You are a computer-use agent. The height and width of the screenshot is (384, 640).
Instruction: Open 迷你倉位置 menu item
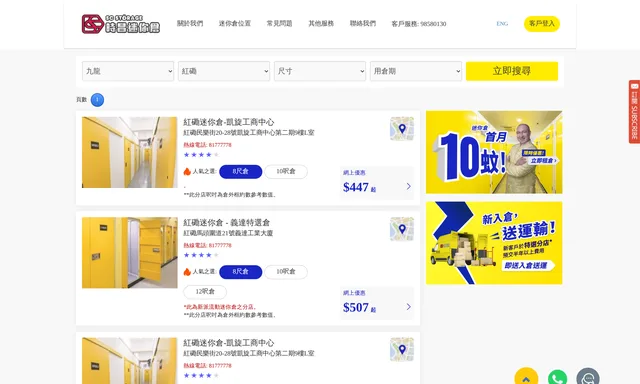click(235, 24)
